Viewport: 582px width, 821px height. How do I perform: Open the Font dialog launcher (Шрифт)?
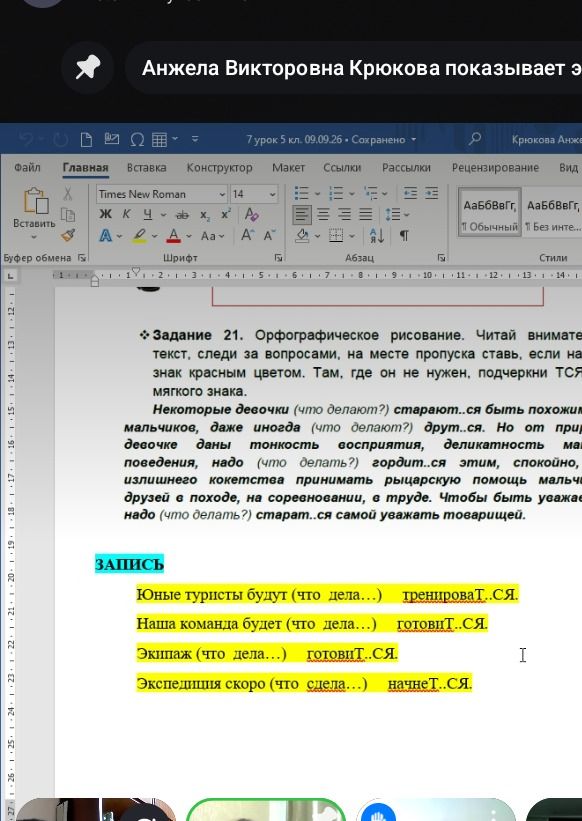pyautogui.click(x=279, y=258)
